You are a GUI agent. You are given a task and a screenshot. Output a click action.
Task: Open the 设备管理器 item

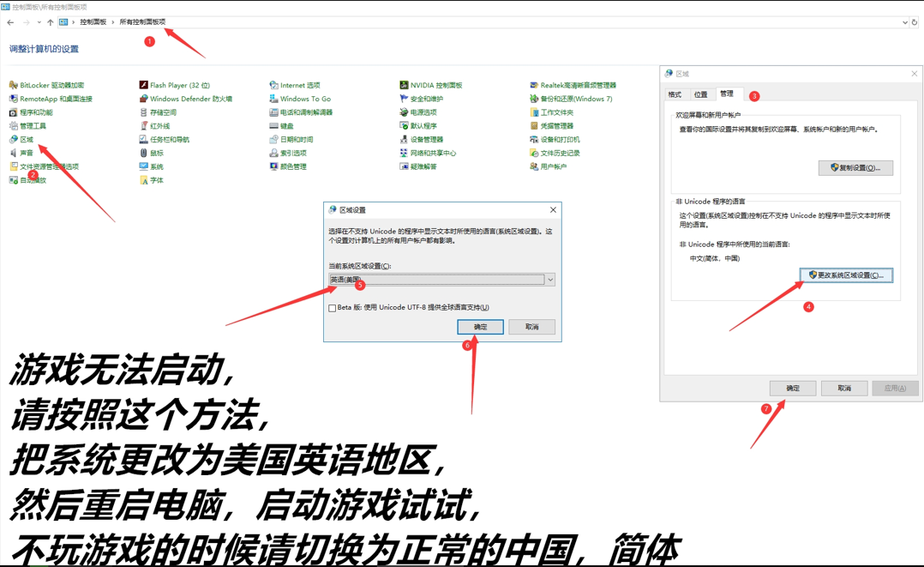point(426,140)
